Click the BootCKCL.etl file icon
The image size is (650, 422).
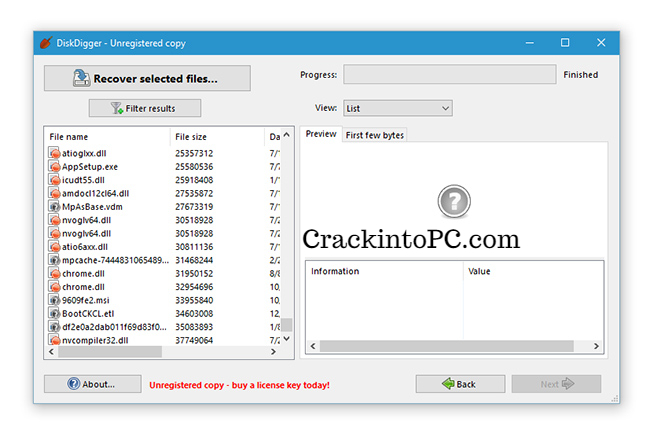pos(54,313)
